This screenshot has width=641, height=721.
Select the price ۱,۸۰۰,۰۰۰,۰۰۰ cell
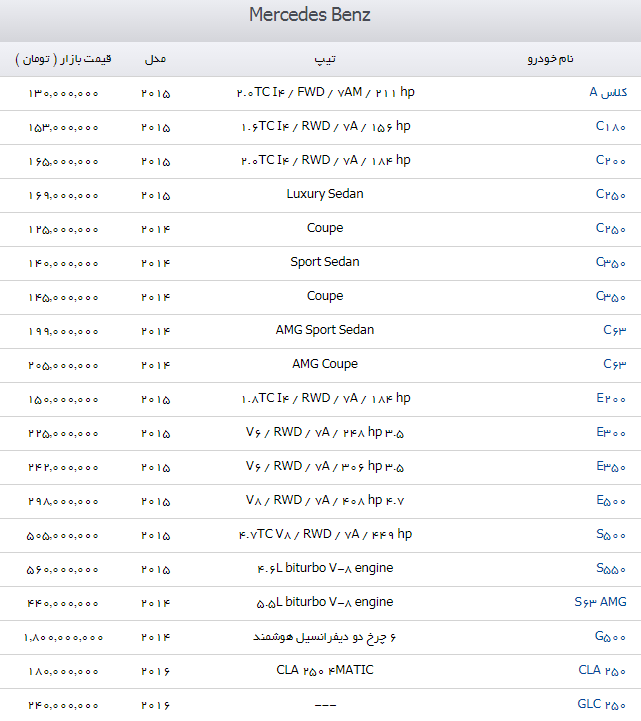click(x=63, y=637)
